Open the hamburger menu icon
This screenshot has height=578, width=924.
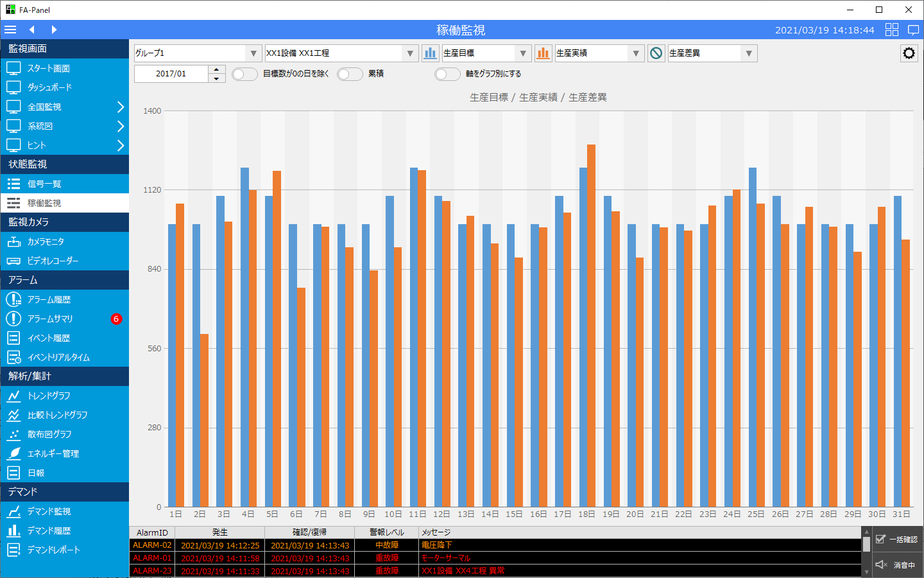(10, 30)
